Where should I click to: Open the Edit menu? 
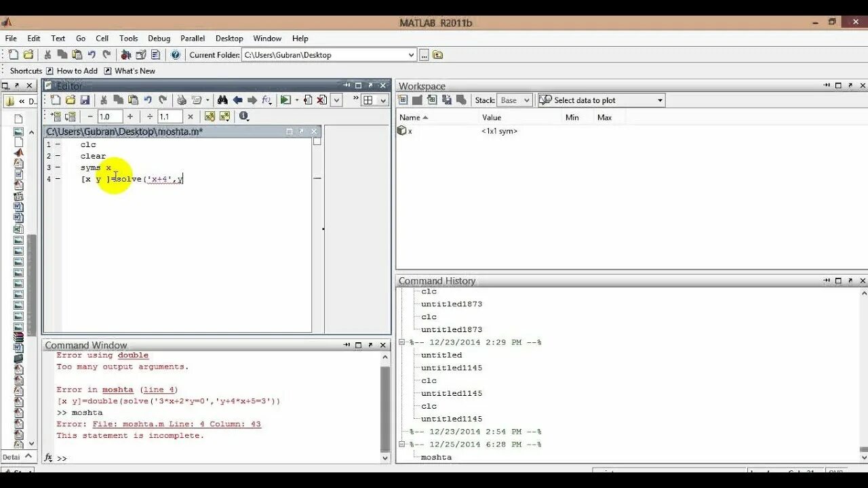(x=34, y=39)
